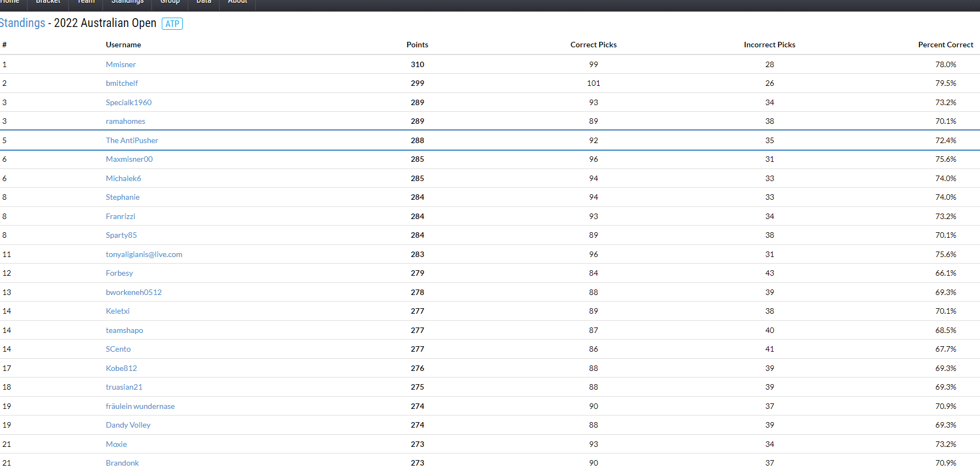Select Data in the navigation bar

tap(204, 2)
